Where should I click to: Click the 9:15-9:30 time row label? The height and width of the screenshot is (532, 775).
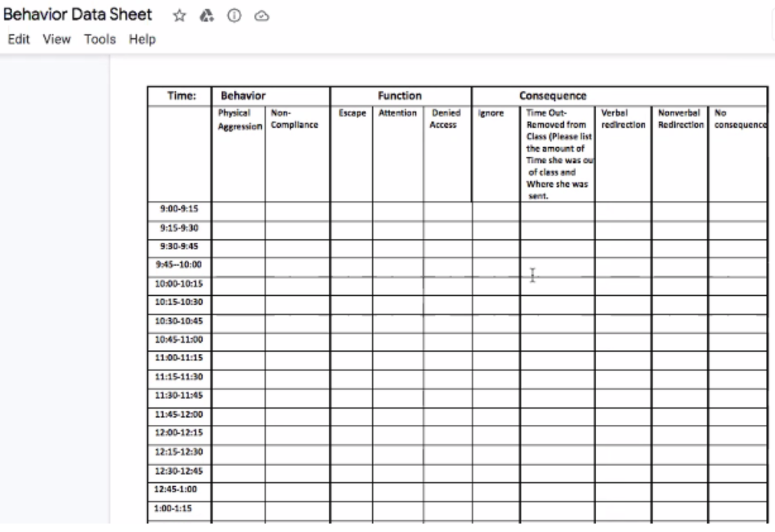tap(180, 228)
